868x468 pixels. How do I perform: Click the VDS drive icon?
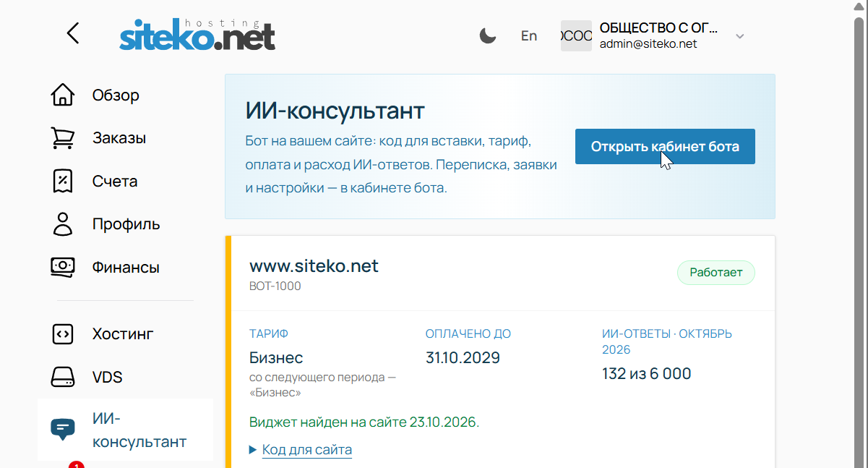63,377
